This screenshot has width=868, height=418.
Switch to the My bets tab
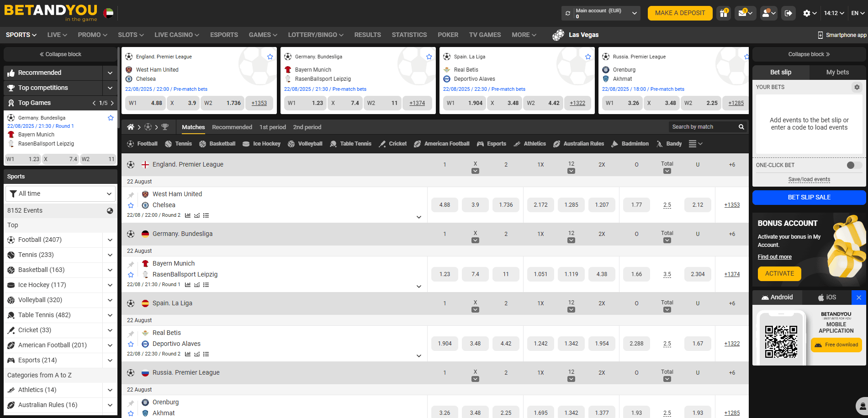point(837,72)
